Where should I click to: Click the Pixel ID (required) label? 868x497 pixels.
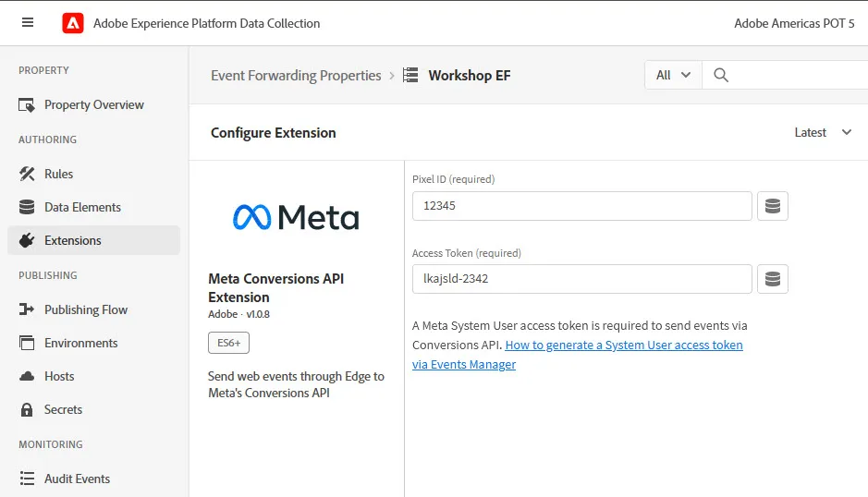(x=453, y=179)
